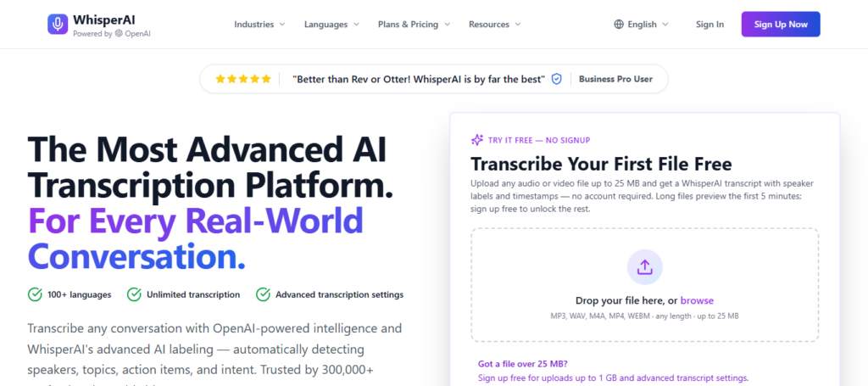Click the MP3, WAV, M4A formats line
The width and height of the screenshot is (868, 386).
[644, 316]
